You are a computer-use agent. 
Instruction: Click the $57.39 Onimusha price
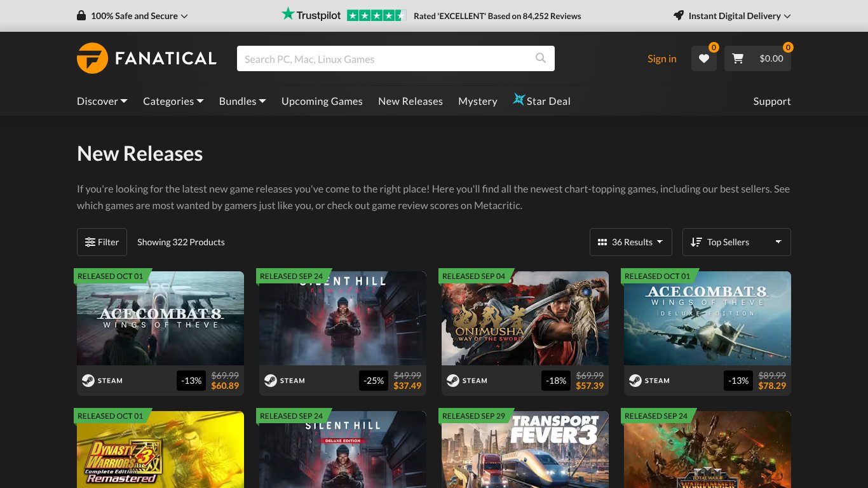pos(590,386)
